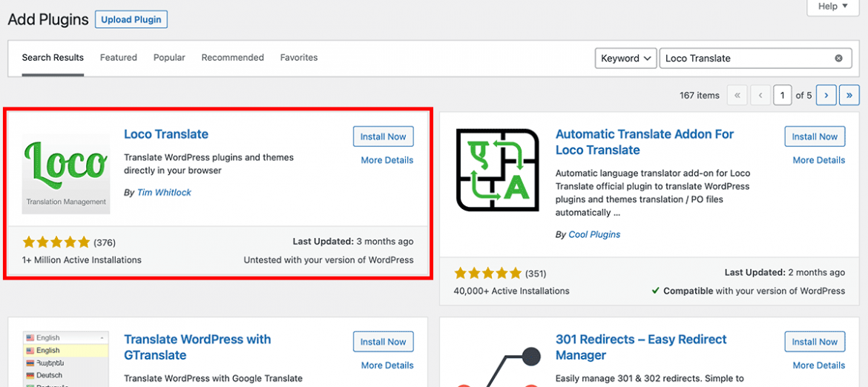Switch to the Popular tab

[x=169, y=58]
